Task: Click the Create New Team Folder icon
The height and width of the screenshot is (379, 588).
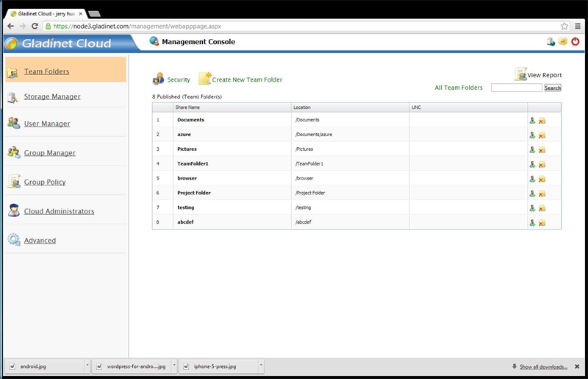Action: click(205, 78)
